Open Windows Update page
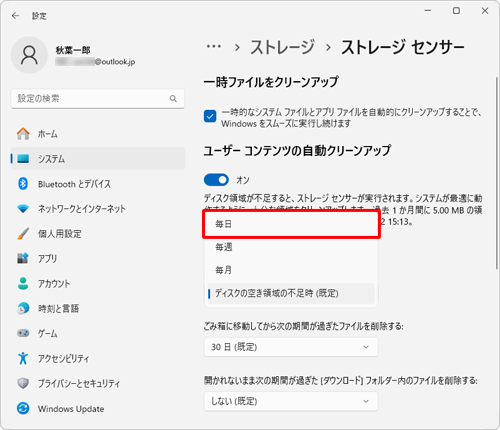The width and height of the screenshot is (500, 430). click(x=97, y=408)
